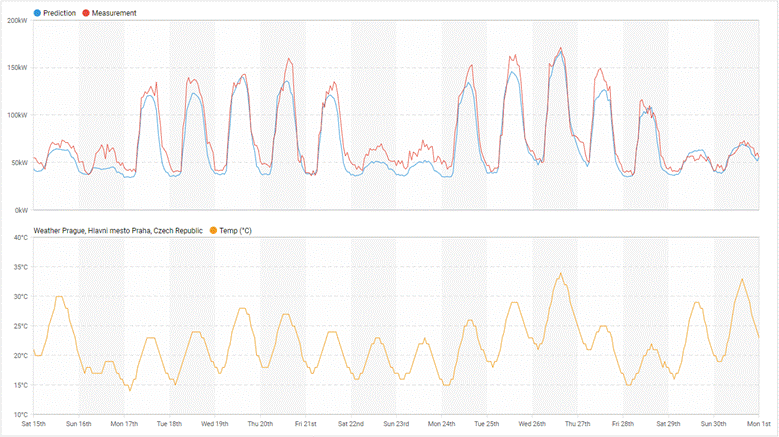Select the Sat 15th axis label
This screenshot has height=437, width=779.
[34, 424]
